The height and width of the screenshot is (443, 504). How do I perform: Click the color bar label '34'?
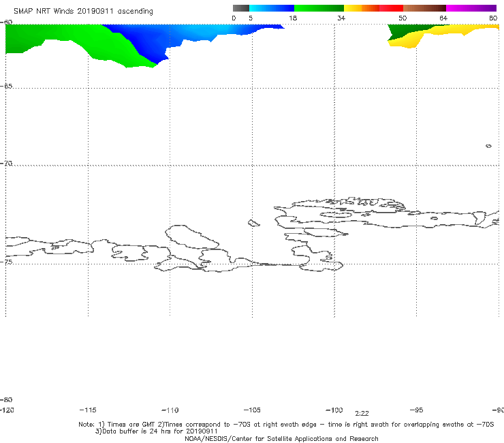(x=341, y=18)
